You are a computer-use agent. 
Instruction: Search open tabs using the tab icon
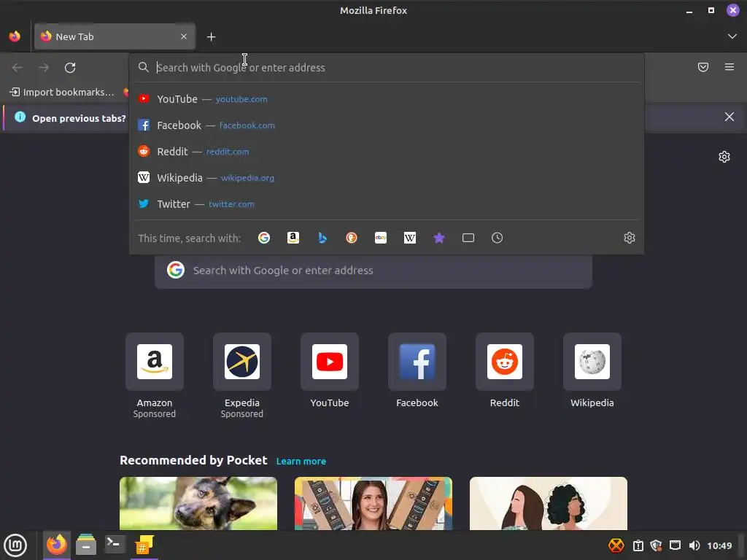[468, 238]
